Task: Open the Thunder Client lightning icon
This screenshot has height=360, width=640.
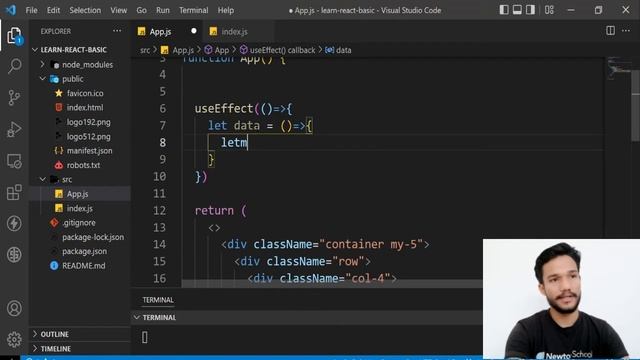Action: coord(14,223)
